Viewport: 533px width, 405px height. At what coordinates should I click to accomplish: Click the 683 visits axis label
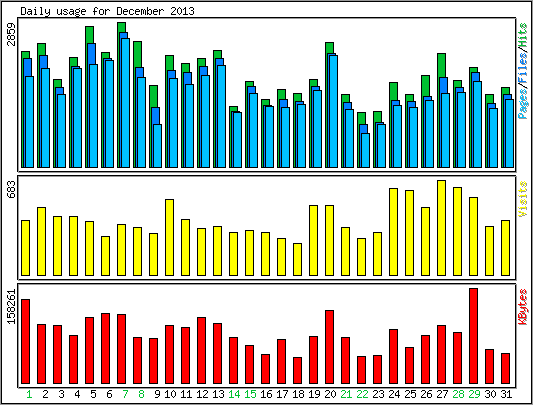[12, 189]
